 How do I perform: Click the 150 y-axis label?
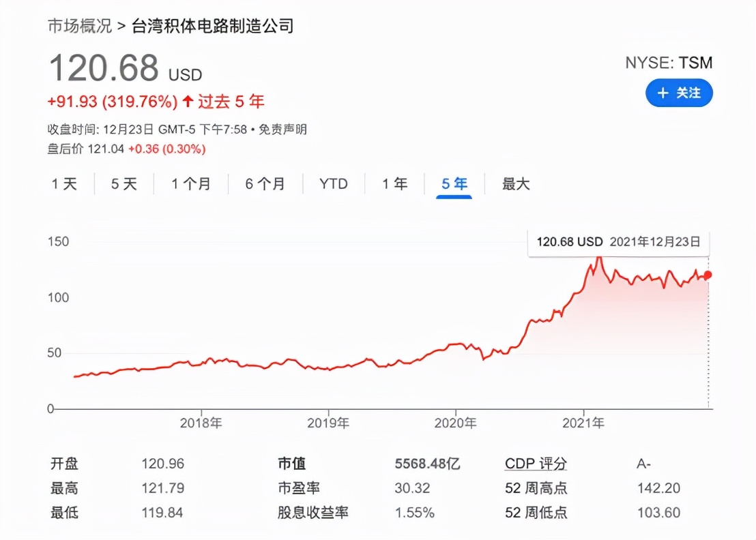coord(59,241)
